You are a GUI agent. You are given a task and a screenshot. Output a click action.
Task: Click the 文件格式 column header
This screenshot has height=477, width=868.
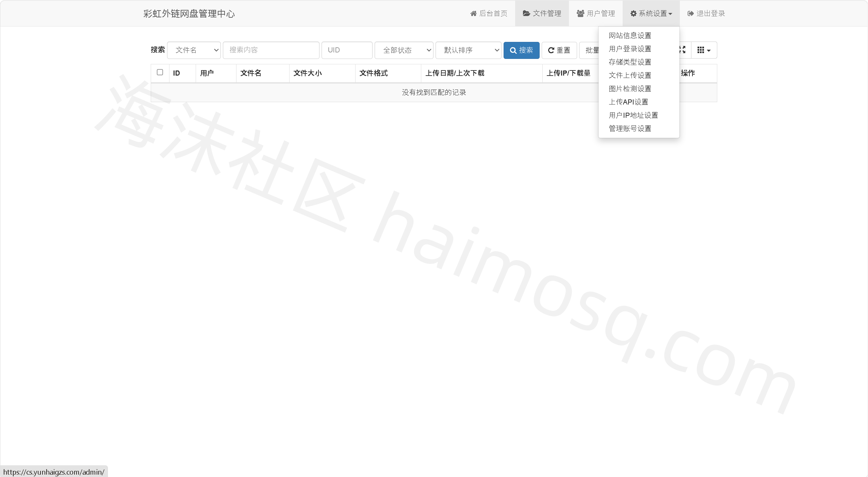(x=388, y=73)
